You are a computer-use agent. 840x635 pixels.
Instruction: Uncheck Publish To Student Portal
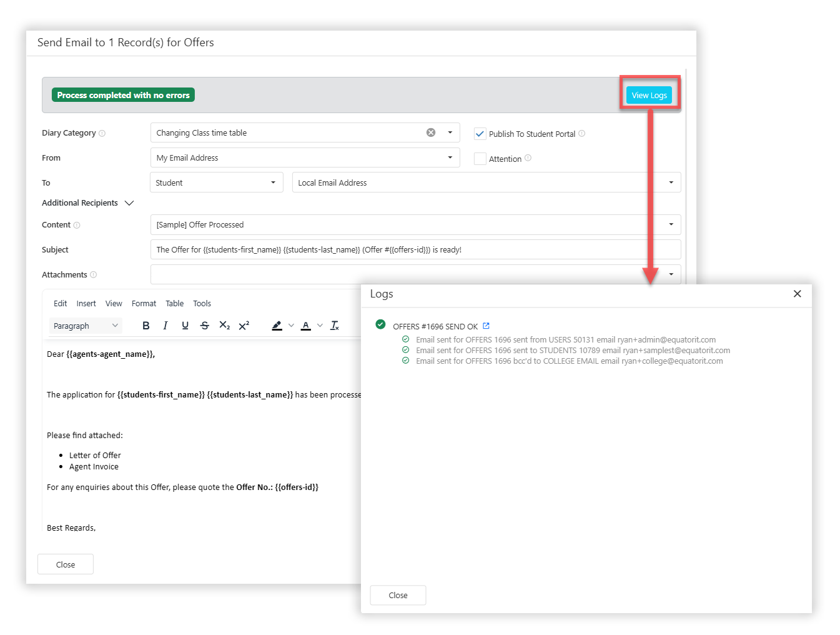tap(480, 134)
